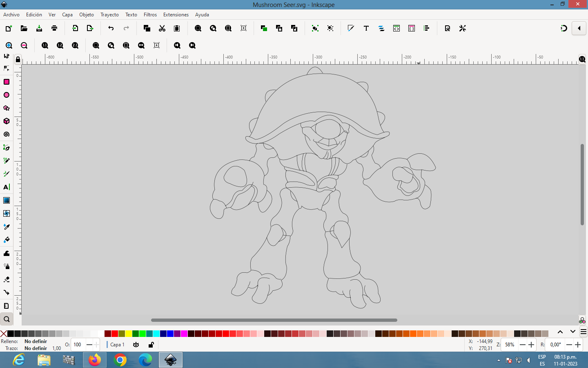Open the Capa 1 layer selector
The height and width of the screenshot is (368, 588).
coord(117,345)
